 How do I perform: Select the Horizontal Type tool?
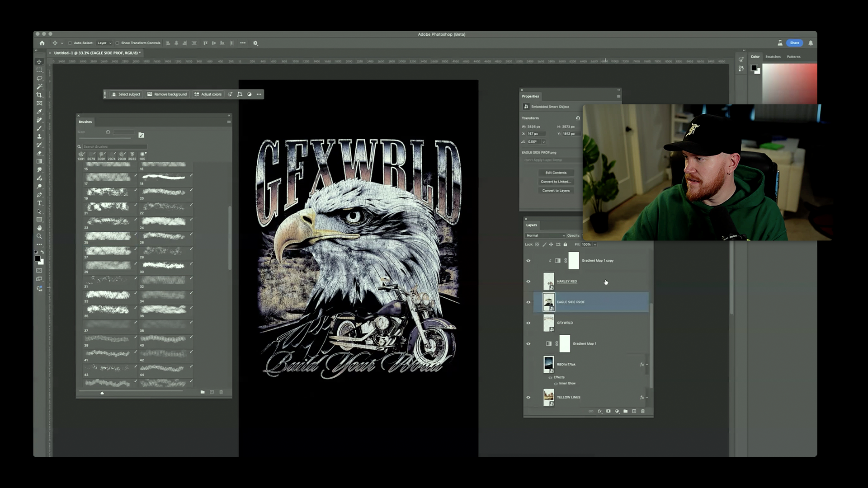(39, 203)
